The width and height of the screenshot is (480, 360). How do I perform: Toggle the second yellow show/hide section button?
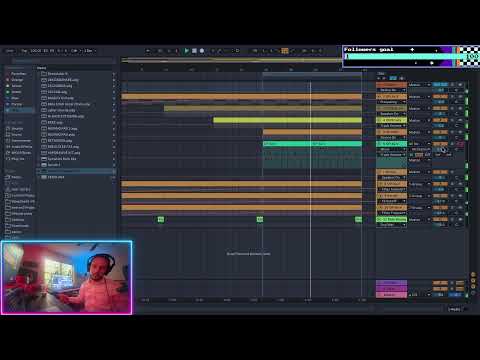tap(473, 280)
